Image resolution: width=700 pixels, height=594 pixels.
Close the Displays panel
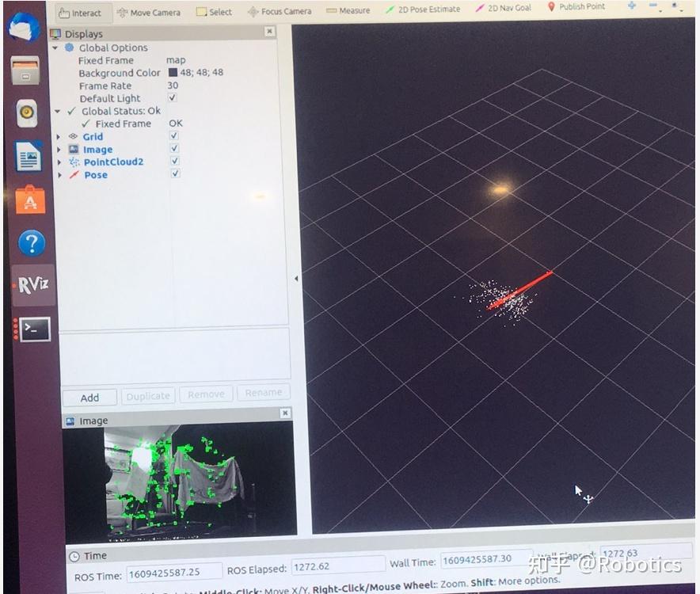coord(269,31)
